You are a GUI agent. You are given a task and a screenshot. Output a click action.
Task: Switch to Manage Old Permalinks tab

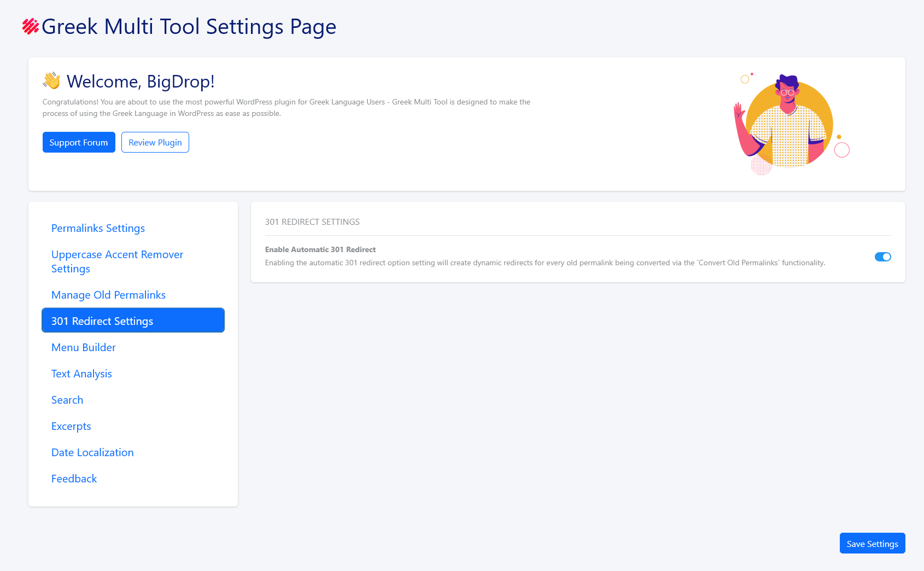(108, 295)
